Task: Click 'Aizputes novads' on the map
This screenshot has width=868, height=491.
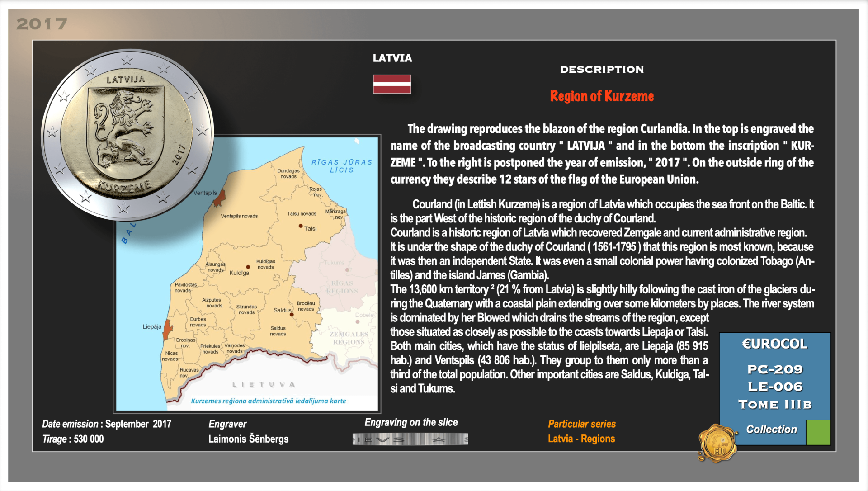Action: [x=212, y=302]
